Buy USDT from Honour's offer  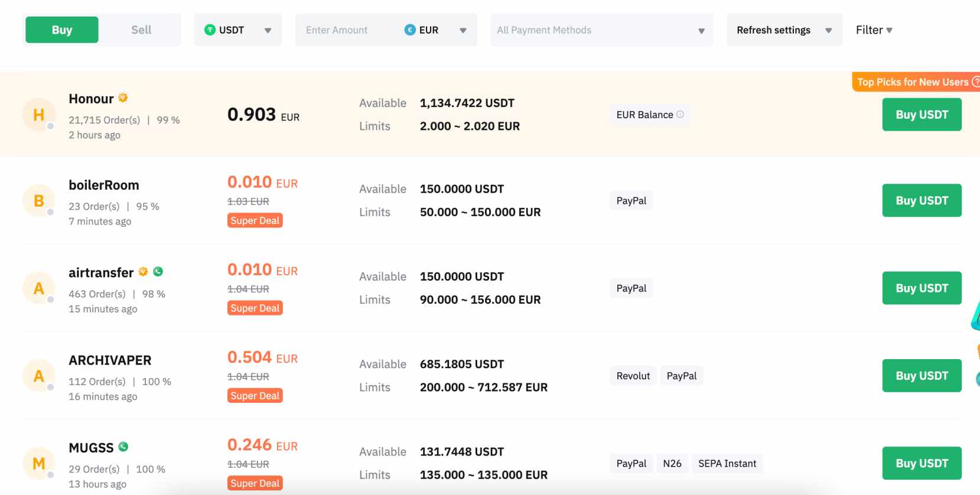[922, 115]
